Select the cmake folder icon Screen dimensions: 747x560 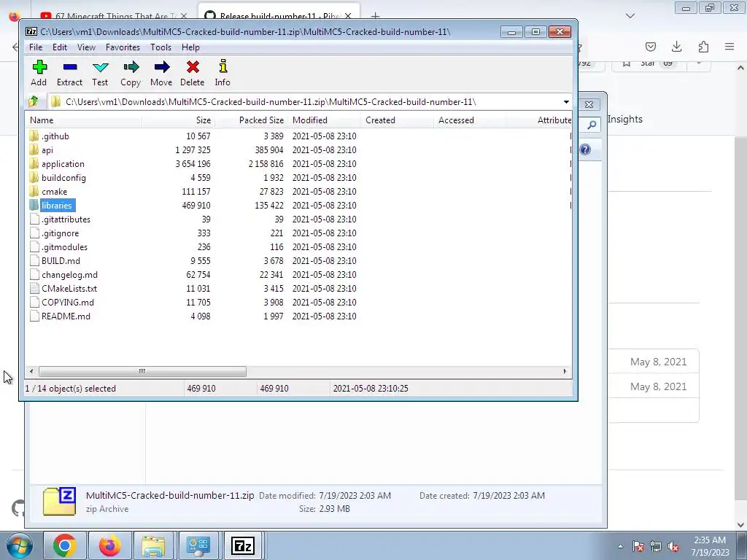(x=34, y=192)
